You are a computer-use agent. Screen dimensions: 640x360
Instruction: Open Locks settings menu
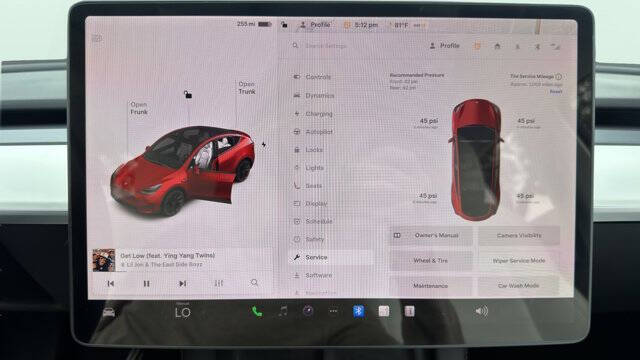point(308,150)
